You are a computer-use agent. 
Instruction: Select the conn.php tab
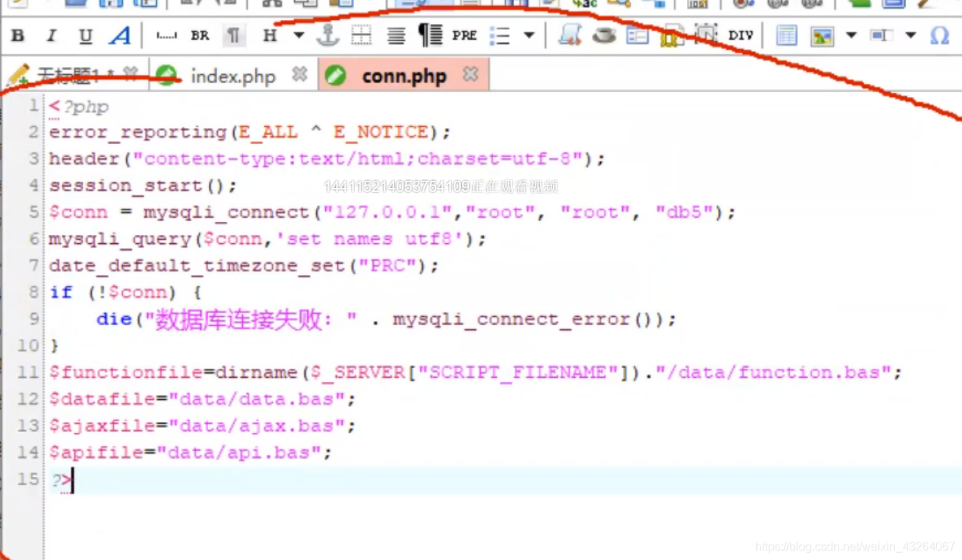pos(404,76)
